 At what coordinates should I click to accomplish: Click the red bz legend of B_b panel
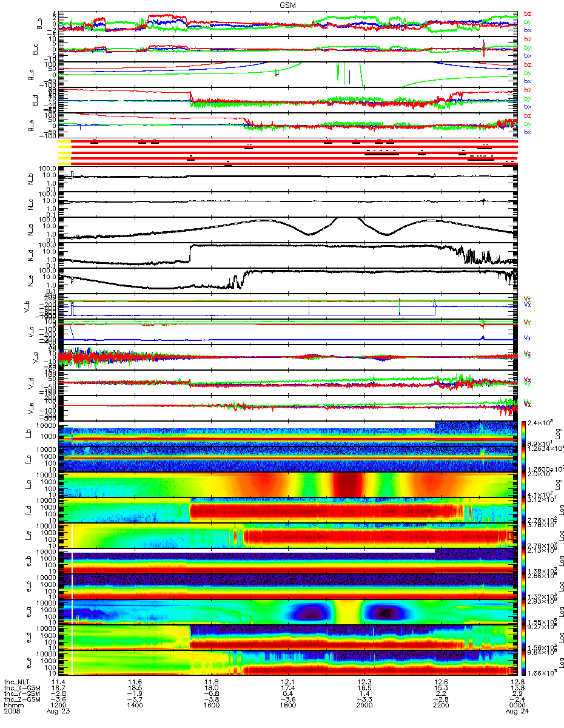[526, 13]
